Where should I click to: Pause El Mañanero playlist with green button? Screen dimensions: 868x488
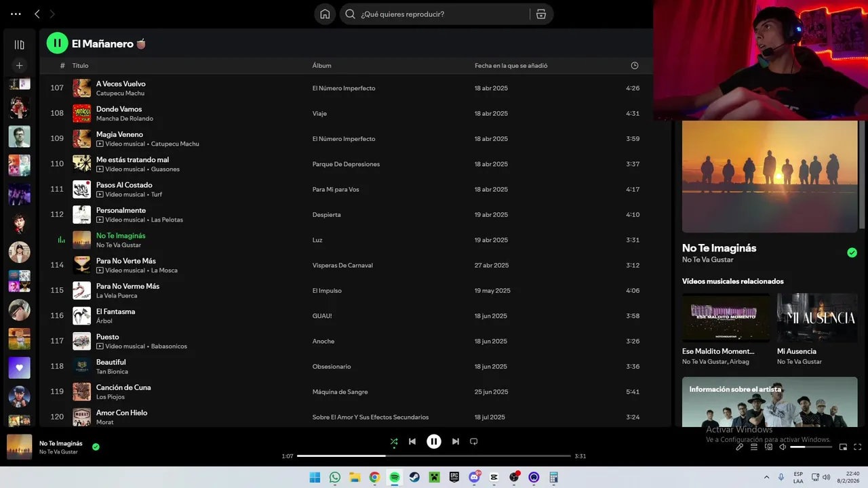pyautogui.click(x=57, y=43)
